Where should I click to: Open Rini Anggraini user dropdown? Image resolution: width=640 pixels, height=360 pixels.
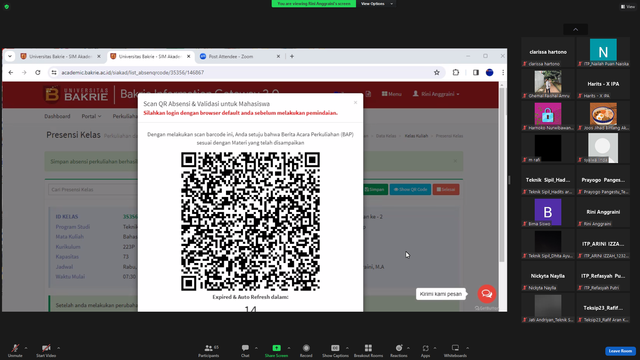click(x=436, y=94)
